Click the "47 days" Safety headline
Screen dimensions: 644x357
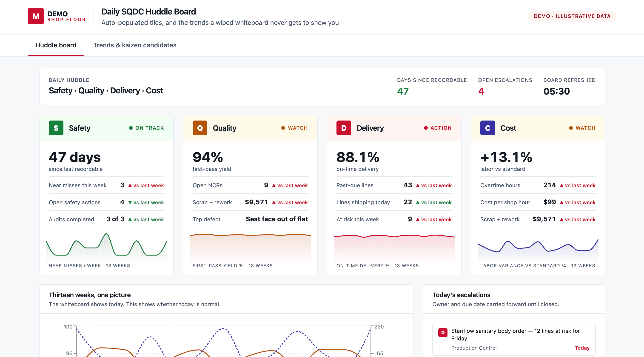click(74, 157)
